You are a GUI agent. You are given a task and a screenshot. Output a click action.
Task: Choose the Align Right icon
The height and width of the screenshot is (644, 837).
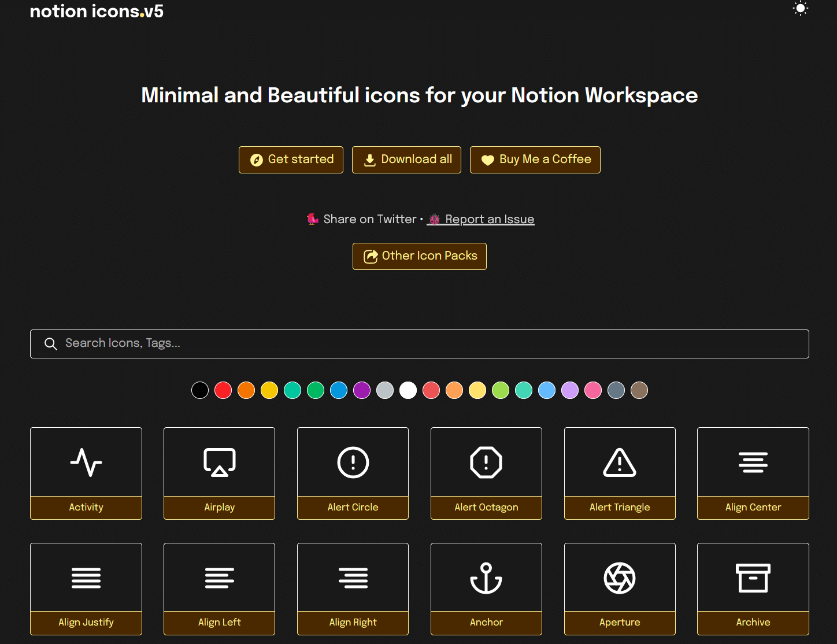tap(353, 589)
